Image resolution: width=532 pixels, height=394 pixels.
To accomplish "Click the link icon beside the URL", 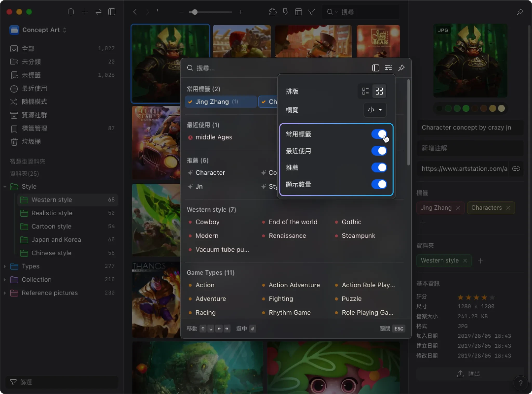I will click(x=516, y=169).
